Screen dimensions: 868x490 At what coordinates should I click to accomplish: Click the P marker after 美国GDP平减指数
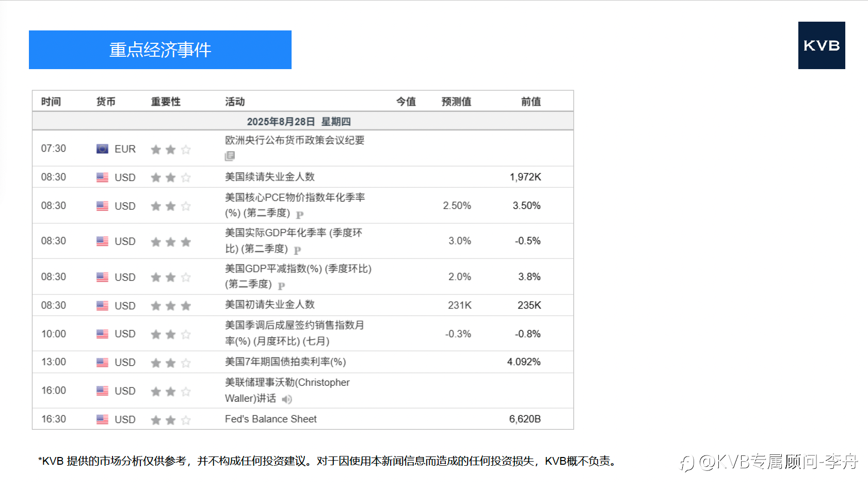pos(281,286)
